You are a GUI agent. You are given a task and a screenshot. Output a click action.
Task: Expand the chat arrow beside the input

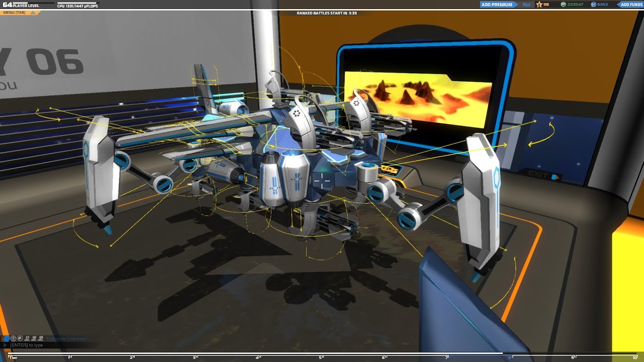coord(5,345)
